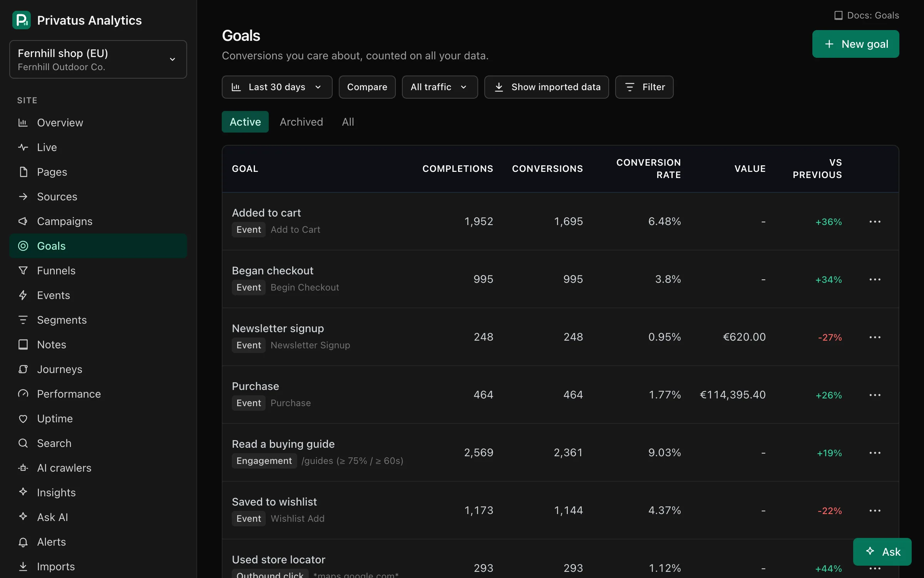Click the Sources arrow icon

23,197
